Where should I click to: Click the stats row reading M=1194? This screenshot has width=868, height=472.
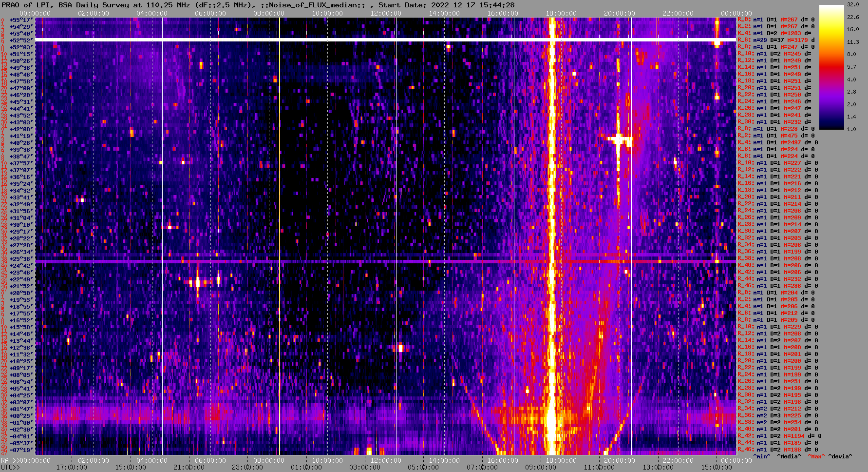tap(779, 436)
